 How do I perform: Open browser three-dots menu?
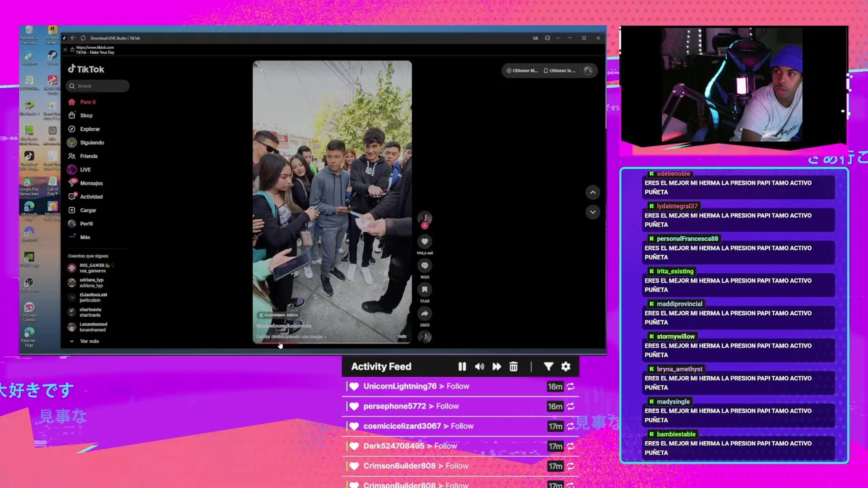[558, 38]
